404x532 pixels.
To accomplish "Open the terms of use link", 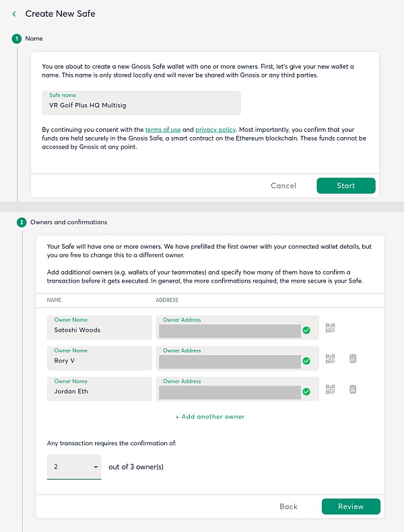I will [162, 129].
